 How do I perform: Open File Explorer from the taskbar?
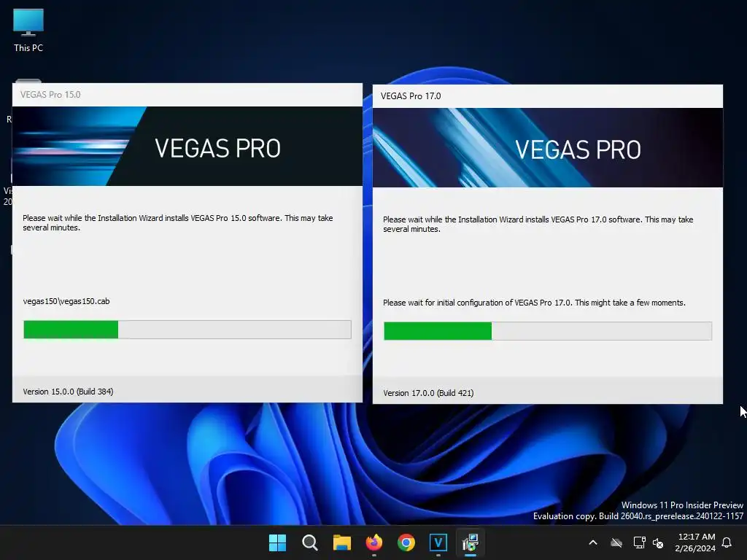pos(341,542)
